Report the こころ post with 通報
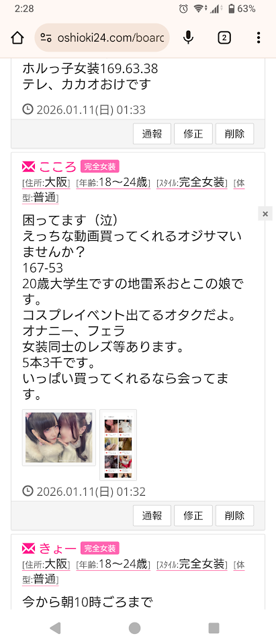The image size is (276, 644). click(x=152, y=515)
